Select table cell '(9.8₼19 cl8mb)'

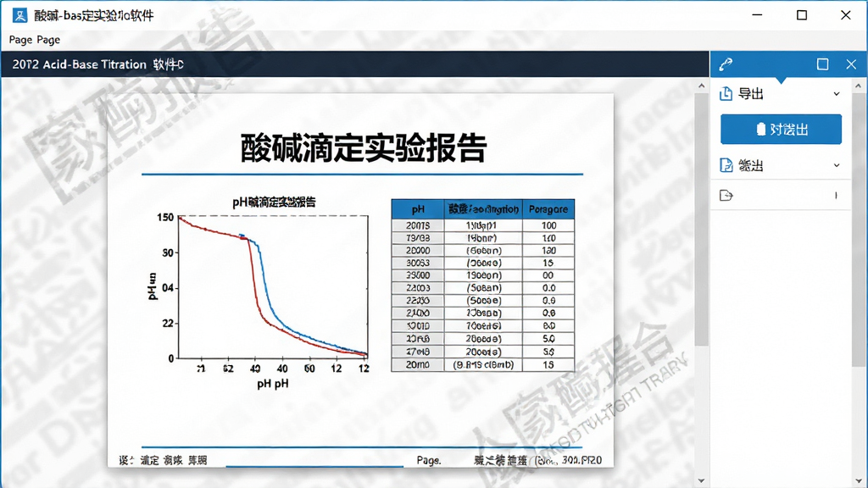[x=483, y=364]
